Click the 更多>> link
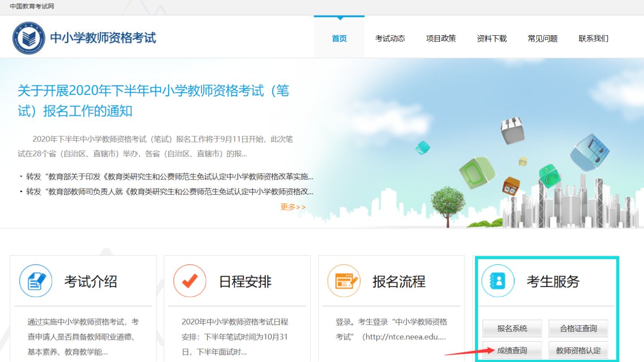This screenshot has height=362, width=644. [x=292, y=206]
